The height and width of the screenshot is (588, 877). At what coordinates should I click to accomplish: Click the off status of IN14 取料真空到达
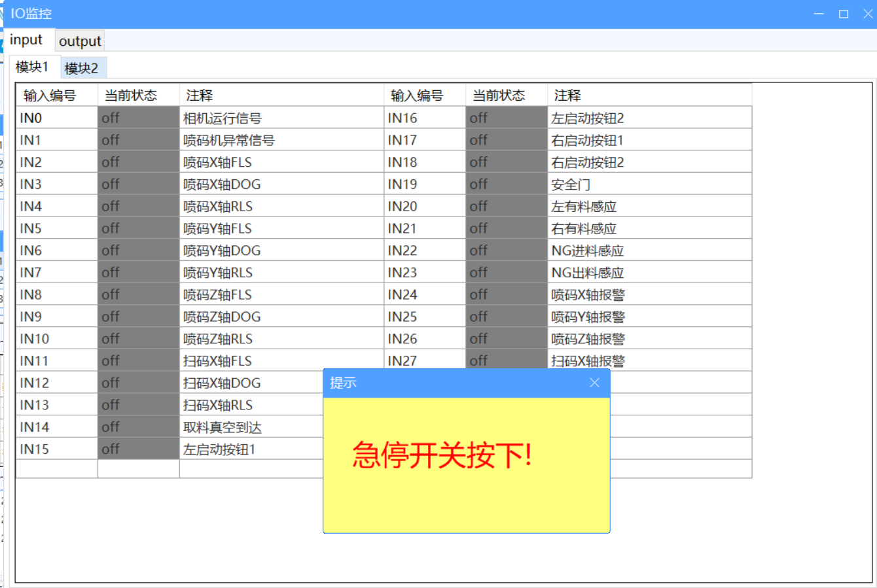coord(138,427)
